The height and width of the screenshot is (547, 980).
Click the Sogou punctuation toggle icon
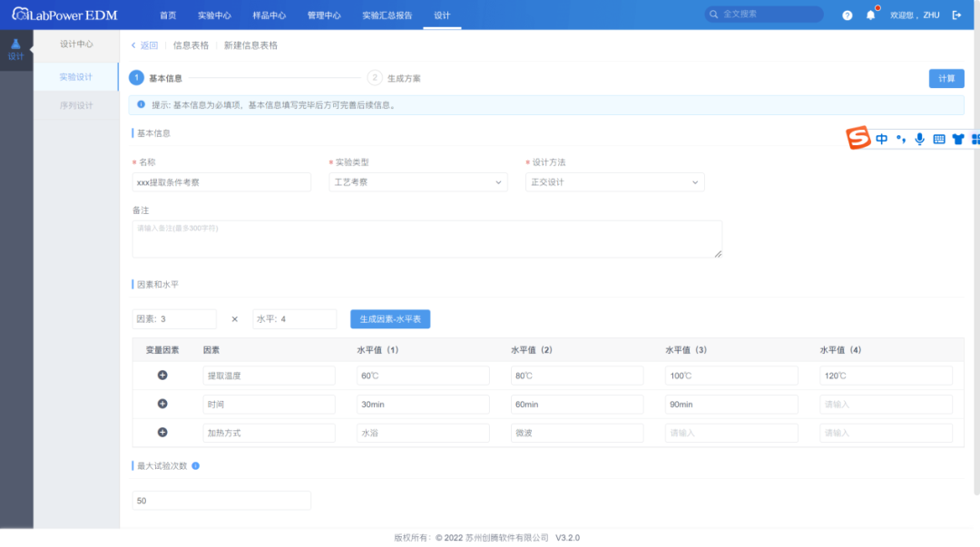pos(901,139)
